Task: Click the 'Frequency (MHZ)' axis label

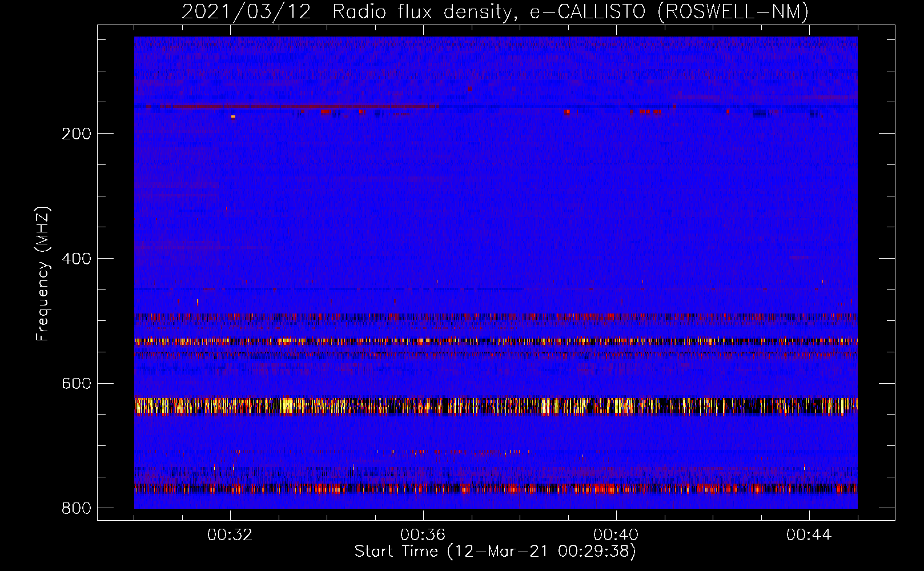Action: click(43, 274)
